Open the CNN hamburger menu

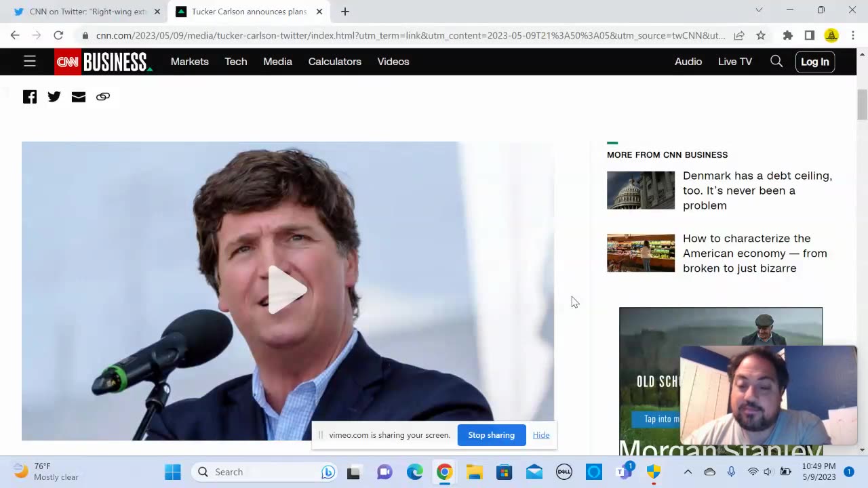tap(29, 62)
